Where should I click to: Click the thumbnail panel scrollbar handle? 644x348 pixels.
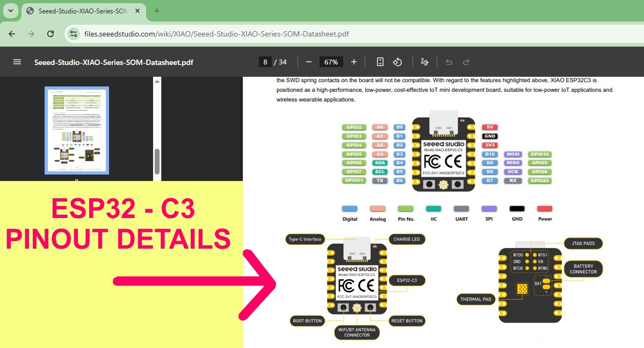[157, 161]
